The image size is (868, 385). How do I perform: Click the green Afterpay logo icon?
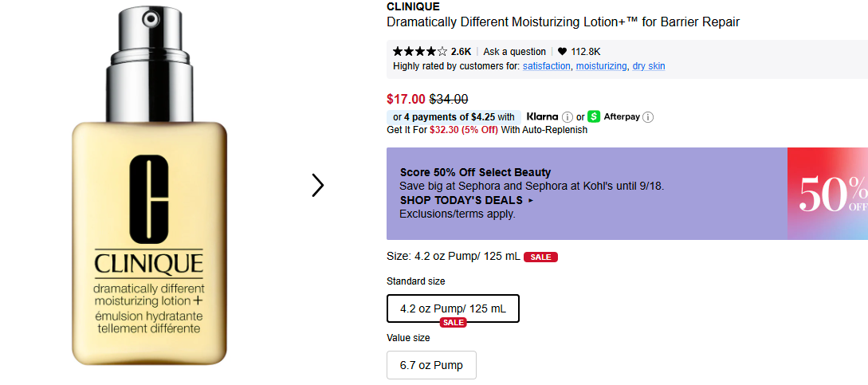pyautogui.click(x=594, y=117)
